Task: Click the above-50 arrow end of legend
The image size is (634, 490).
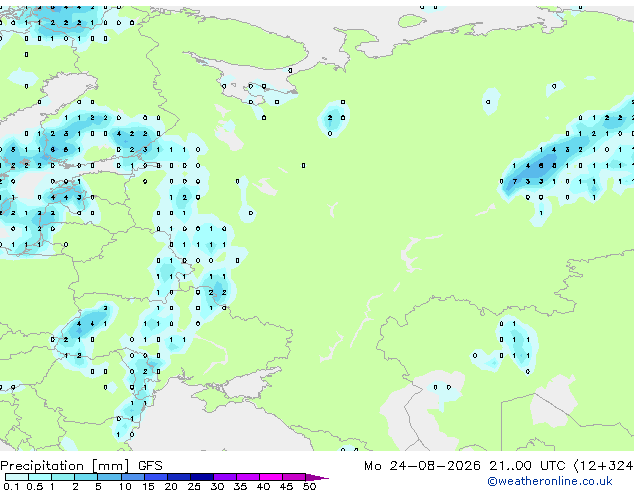Action: 317,477
